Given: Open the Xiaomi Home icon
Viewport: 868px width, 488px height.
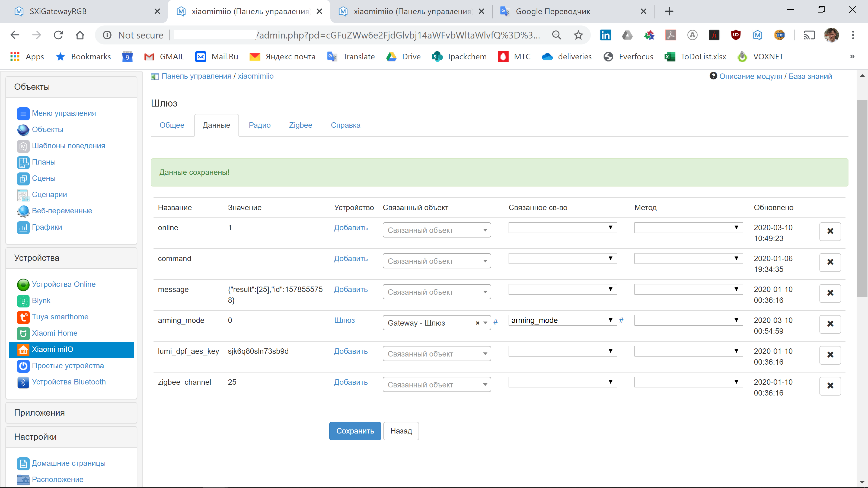Looking at the screenshot, I should [23, 333].
